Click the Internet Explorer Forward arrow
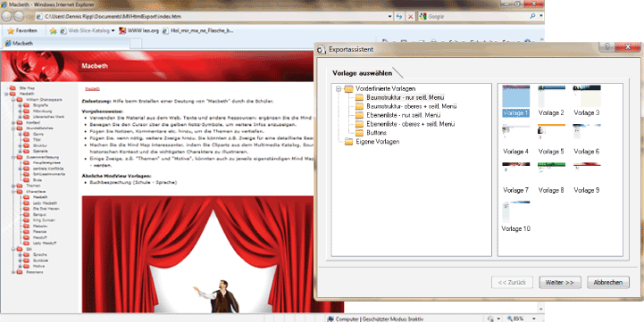Screen dimensions: 644x322 click(19, 16)
